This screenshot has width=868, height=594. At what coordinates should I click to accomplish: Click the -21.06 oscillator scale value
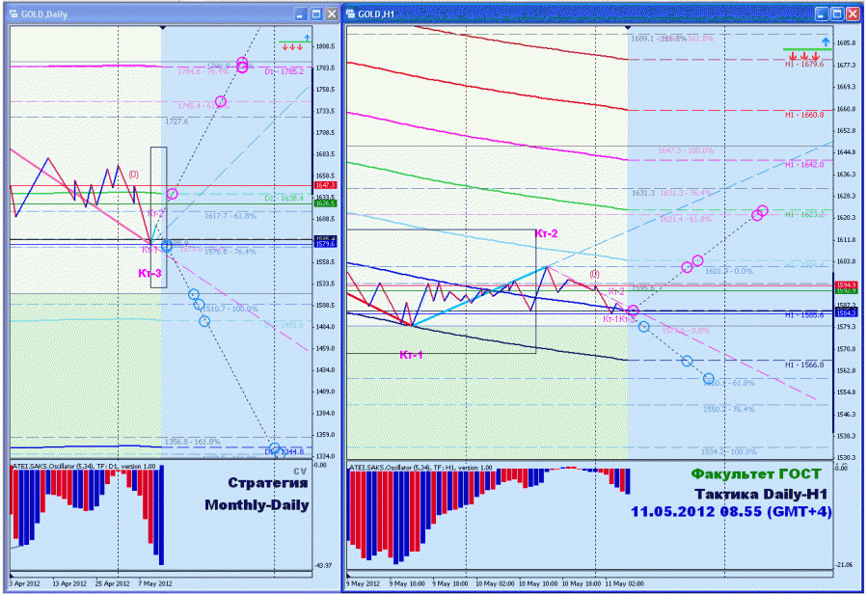(844, 564)
